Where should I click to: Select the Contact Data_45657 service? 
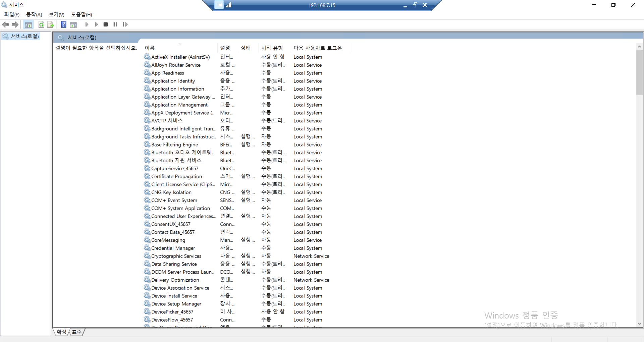[x=173, y=232]
